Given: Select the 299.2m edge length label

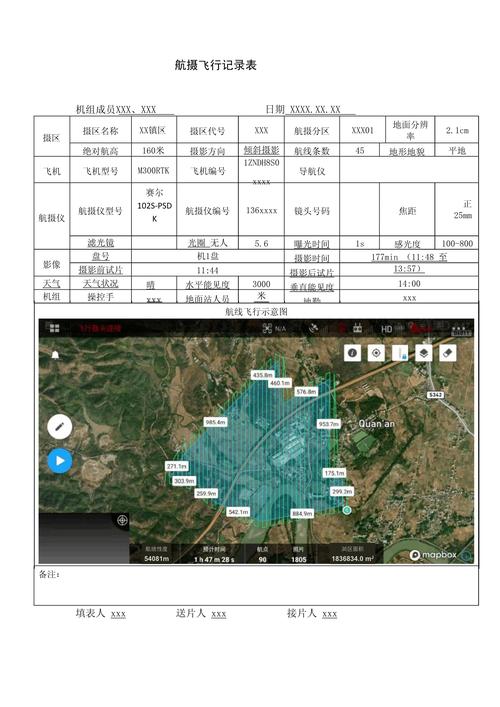Looking at the screenshot, I should tap(342, 491).
